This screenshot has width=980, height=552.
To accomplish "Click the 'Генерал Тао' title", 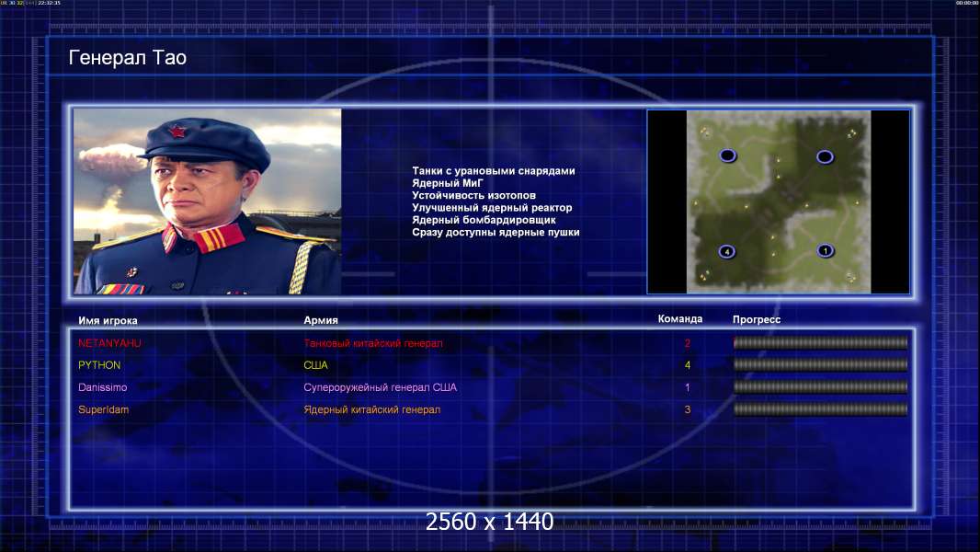I will (x=128, y=58).
